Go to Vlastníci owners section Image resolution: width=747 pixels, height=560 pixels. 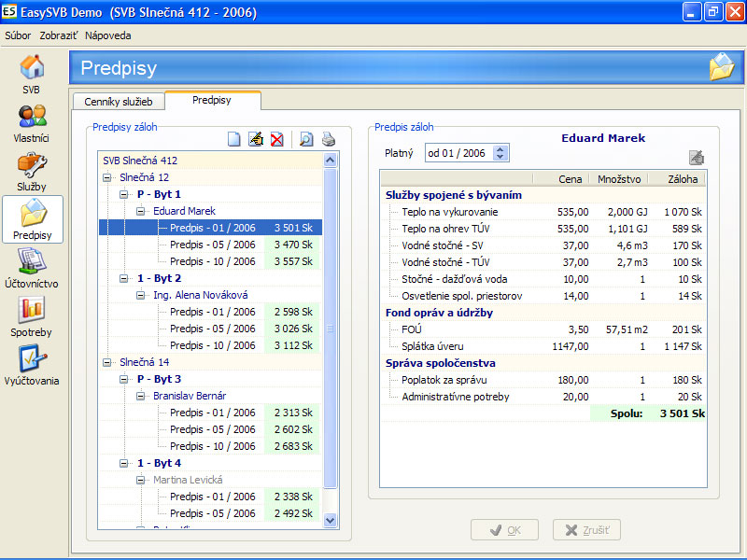tap(32, 124)
